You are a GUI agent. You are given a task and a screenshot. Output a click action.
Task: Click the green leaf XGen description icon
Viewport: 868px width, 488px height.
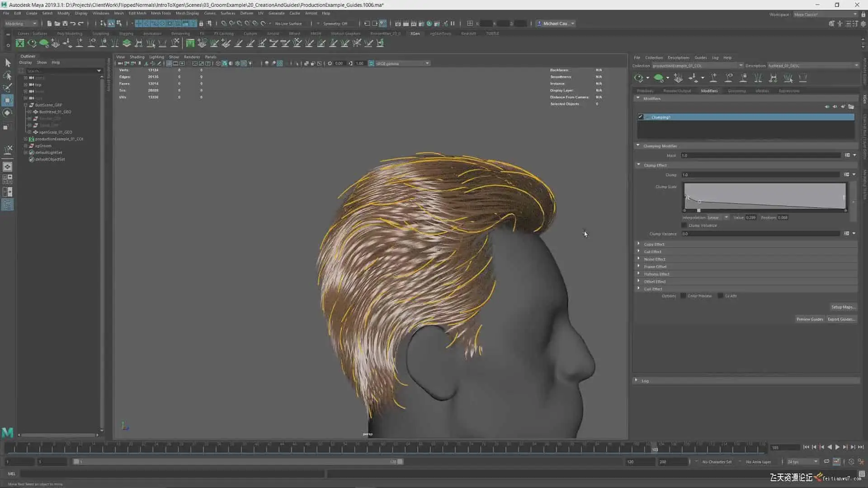tap(659, 78)
